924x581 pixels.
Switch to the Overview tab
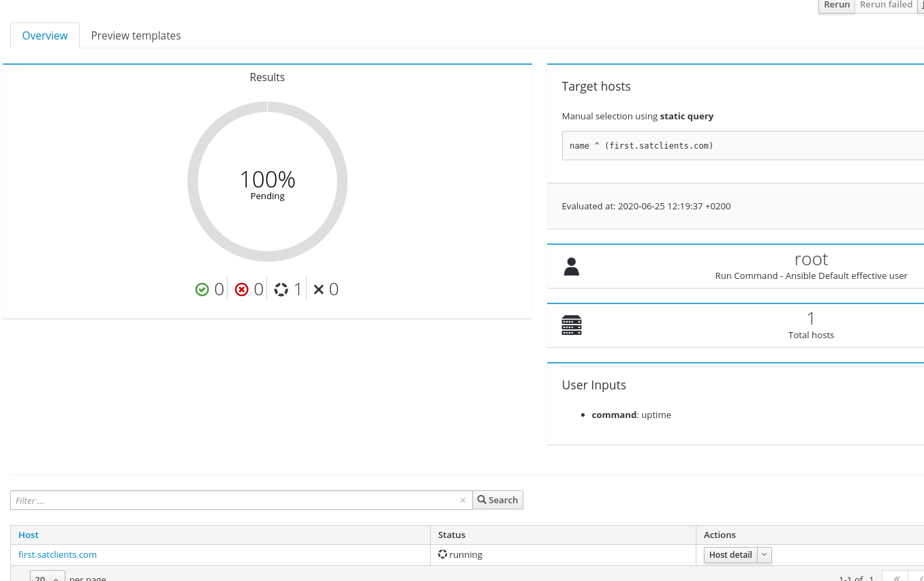(x=45, y=35)
